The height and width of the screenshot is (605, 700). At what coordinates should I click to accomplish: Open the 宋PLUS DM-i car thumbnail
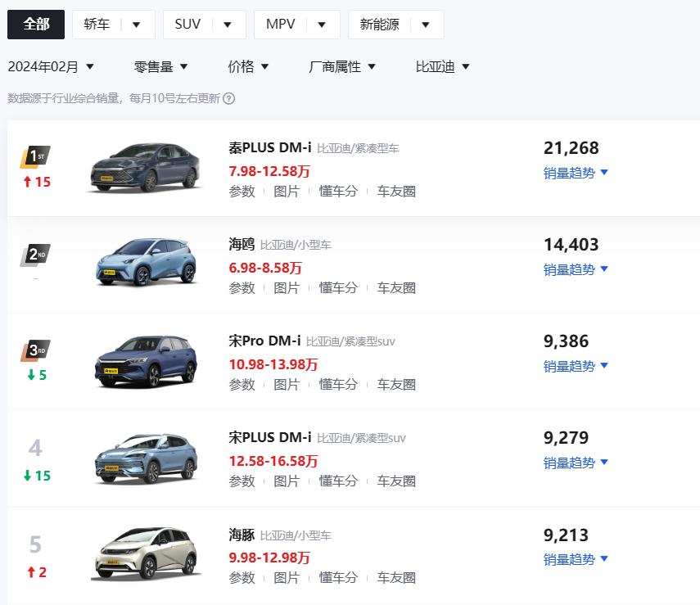point(146,458)
